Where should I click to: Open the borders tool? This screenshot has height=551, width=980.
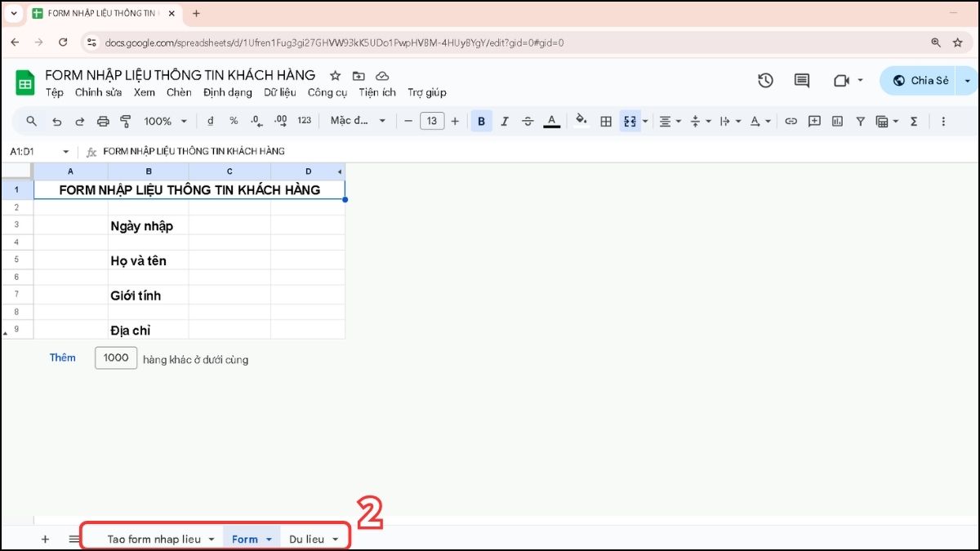[606, 121]
